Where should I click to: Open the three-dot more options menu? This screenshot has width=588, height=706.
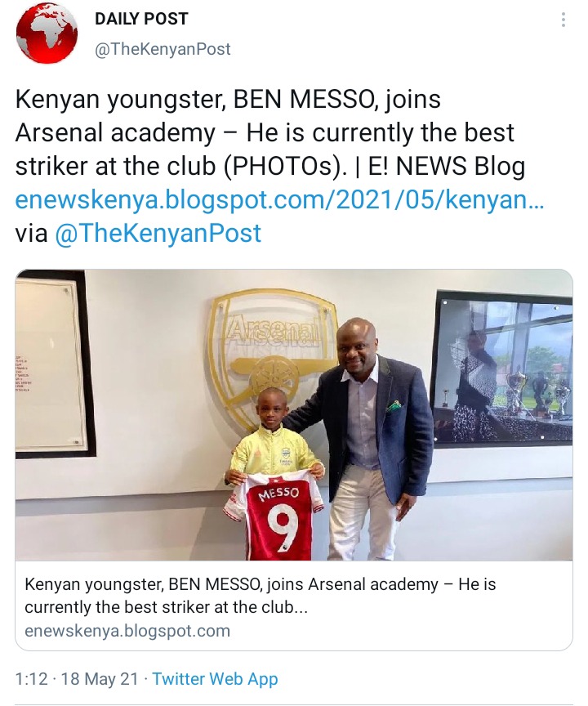pos(563,20)
